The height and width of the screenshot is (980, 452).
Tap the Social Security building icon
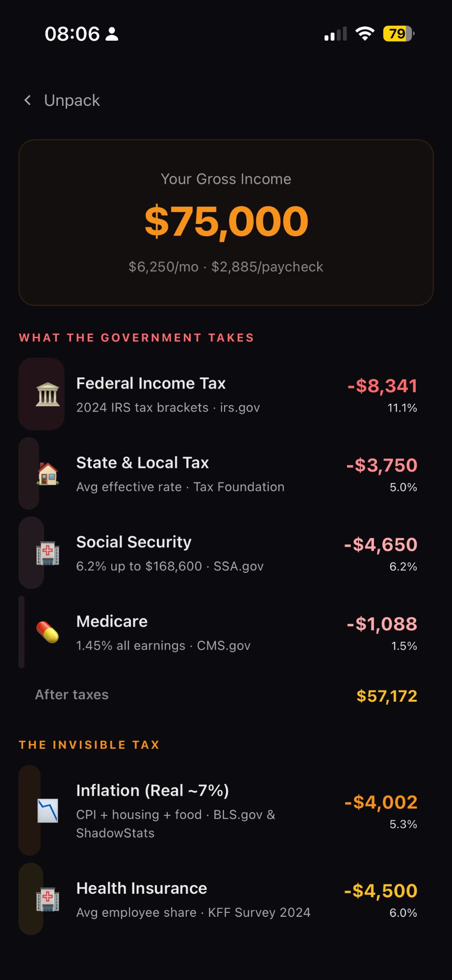pyautogui.click(x=48, y=553)
